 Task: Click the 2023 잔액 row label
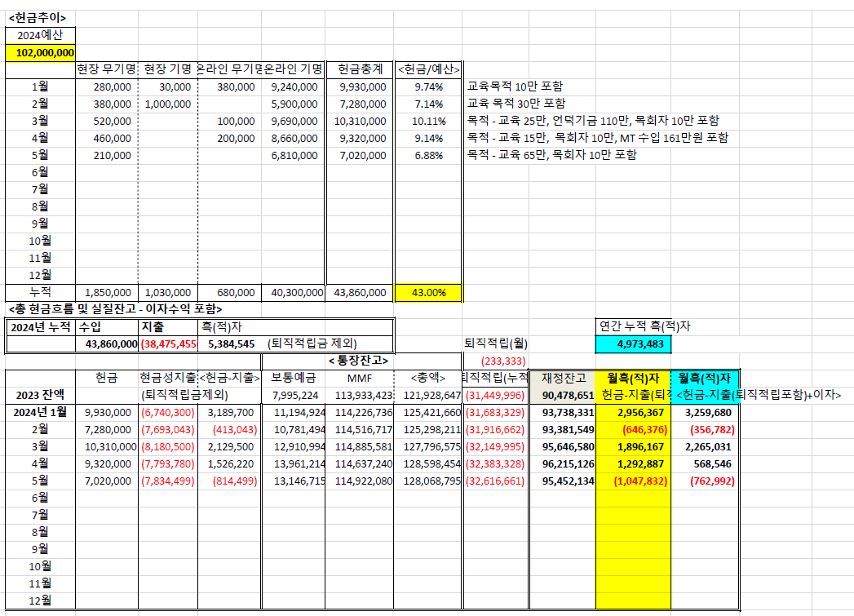coord(38,395)
